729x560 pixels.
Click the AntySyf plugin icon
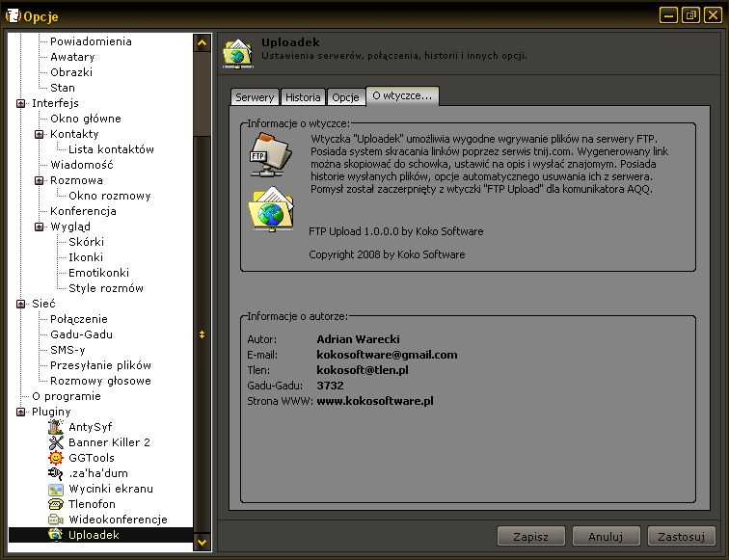click(x=56, y=427)
